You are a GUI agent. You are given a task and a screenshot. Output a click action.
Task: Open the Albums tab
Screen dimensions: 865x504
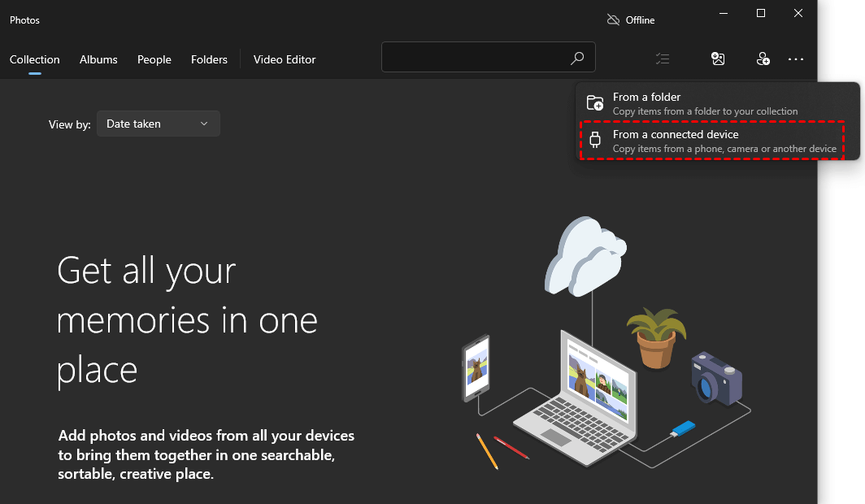click(98, 59)
